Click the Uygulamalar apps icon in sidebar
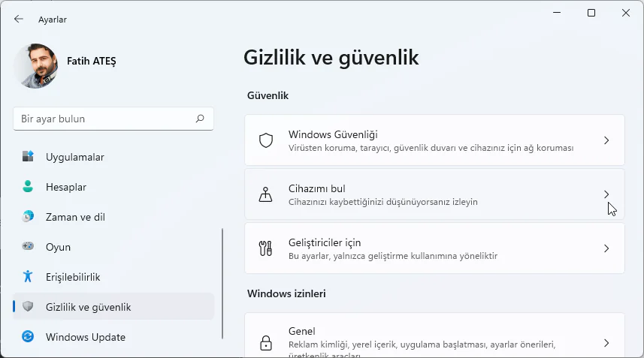This screenshot has height=358, width=644. point(28,157)
